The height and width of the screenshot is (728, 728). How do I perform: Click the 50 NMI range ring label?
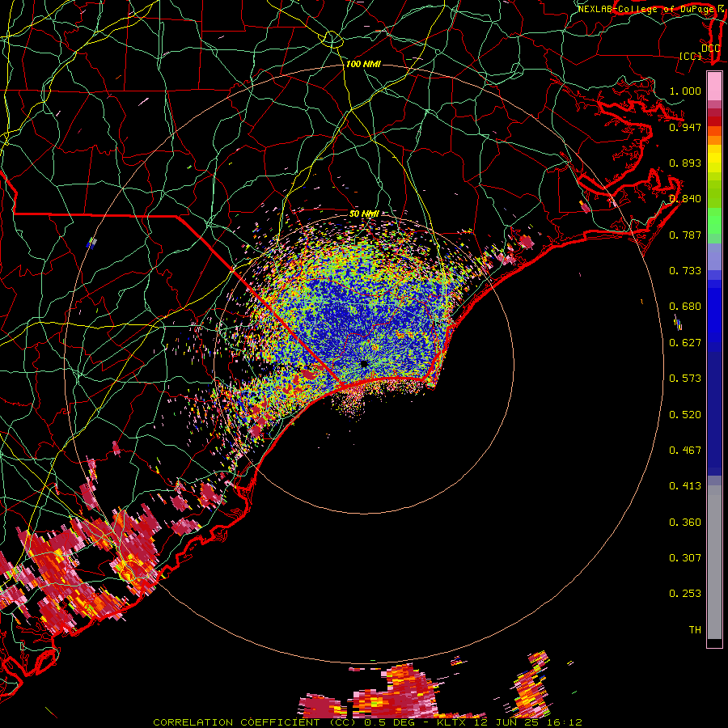click(364, 214)
